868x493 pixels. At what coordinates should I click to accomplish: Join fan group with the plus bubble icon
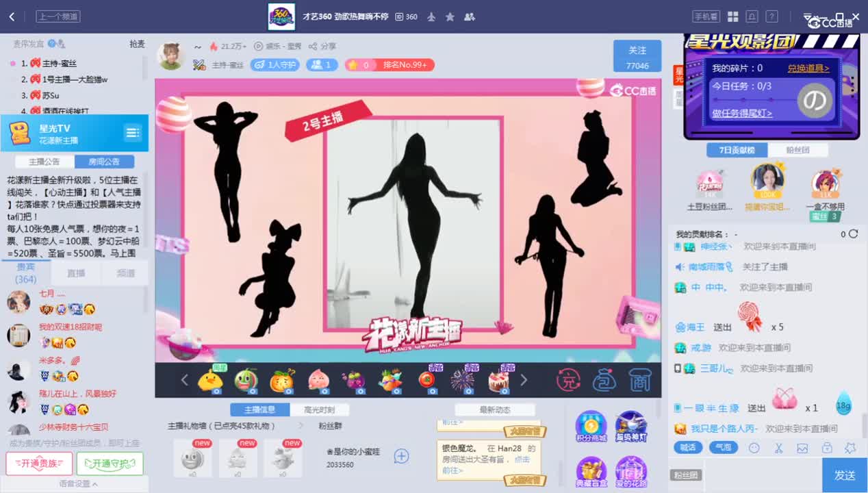pos(402,456)
